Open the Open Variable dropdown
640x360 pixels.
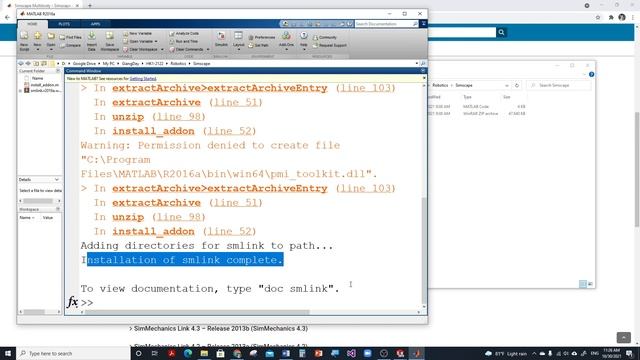coord(156,41)
